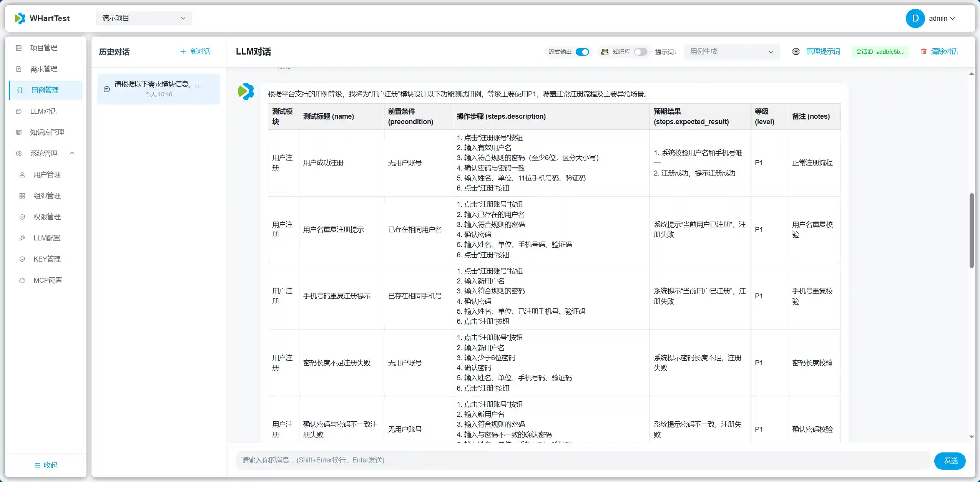The image size is (980, 482).
Task: Open the 用例生成 prompt dropdown
Action: (731, 52)
